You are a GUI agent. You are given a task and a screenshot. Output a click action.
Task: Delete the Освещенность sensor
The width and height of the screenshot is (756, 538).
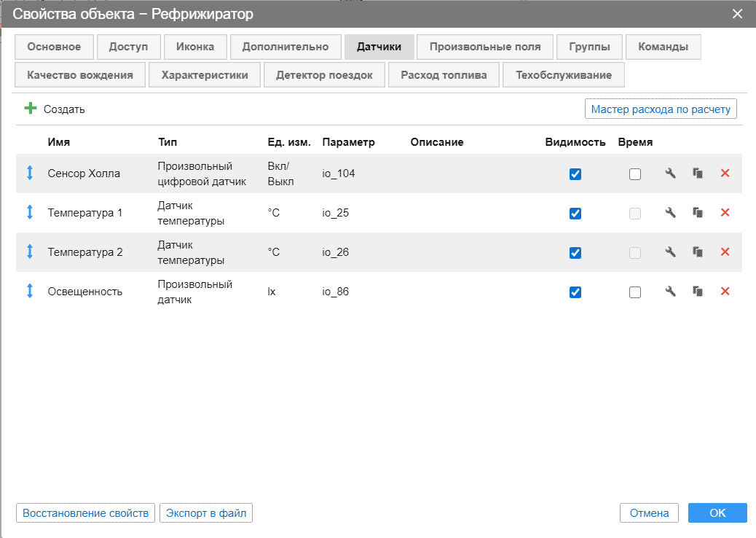[x=725, y=292]
